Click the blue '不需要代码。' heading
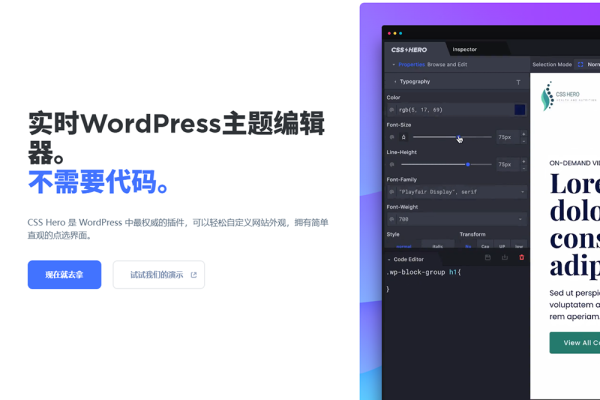600x400 pixels. point(98,181)
